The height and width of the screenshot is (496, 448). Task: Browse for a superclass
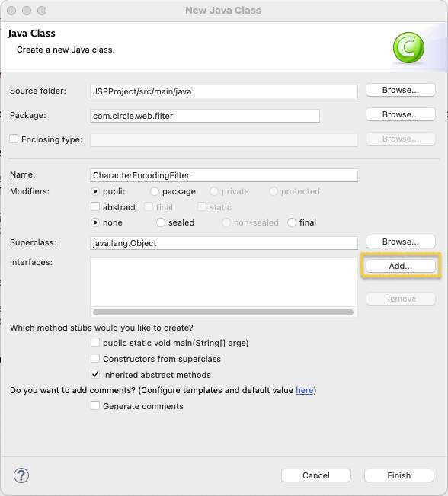pos(401,242)
